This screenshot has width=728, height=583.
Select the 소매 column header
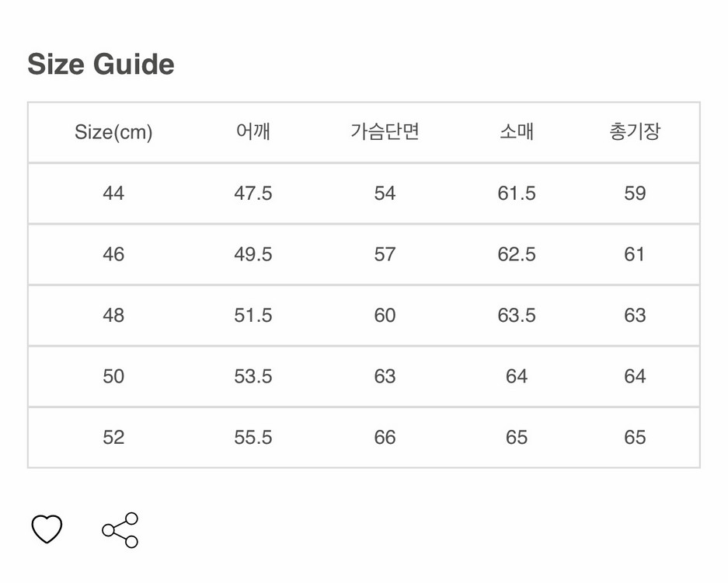[x=517, y=132]
